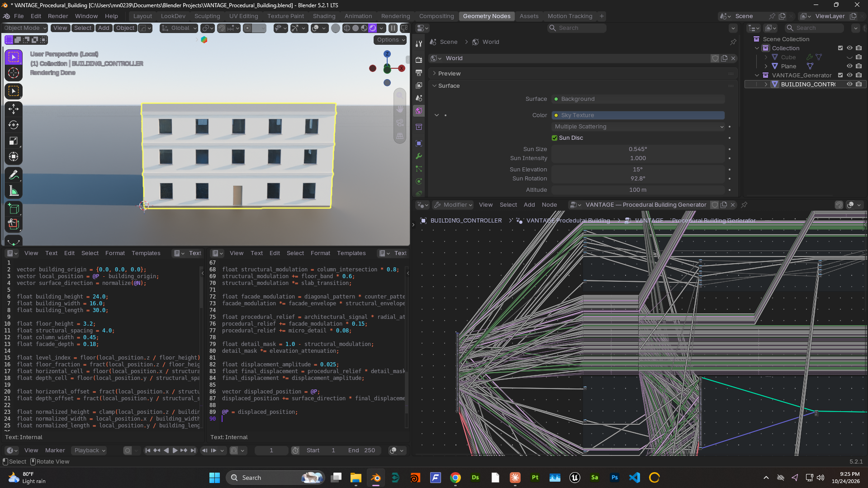868x488 pixels.
Task: Open the Object Mode dropdown
Action: (25, 28)
